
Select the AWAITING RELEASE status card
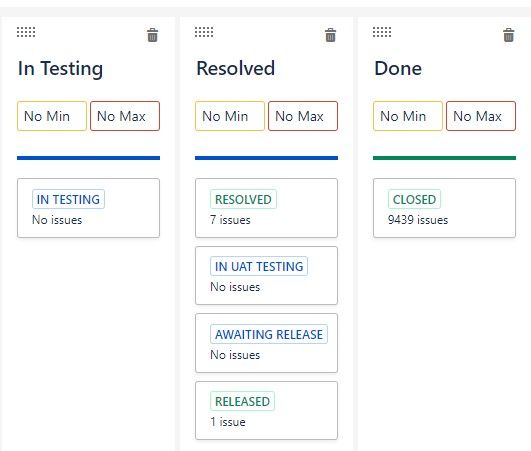pyautogui.click(x=267, y=343)
